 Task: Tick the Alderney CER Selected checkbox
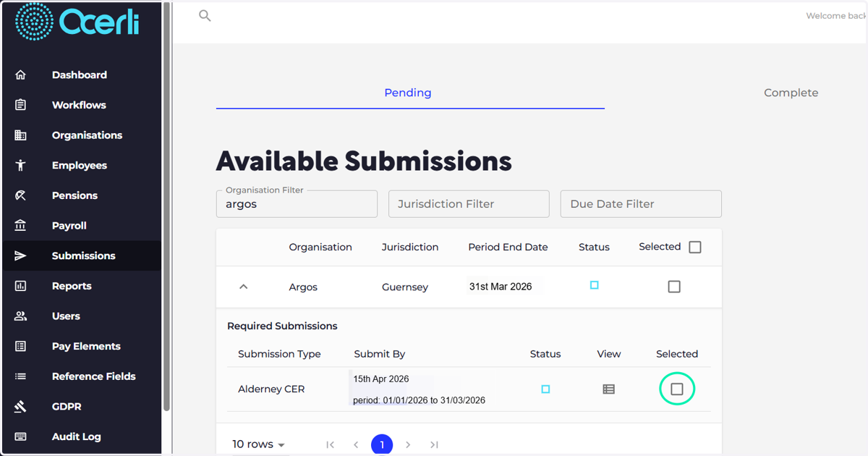tap(677, 389)
